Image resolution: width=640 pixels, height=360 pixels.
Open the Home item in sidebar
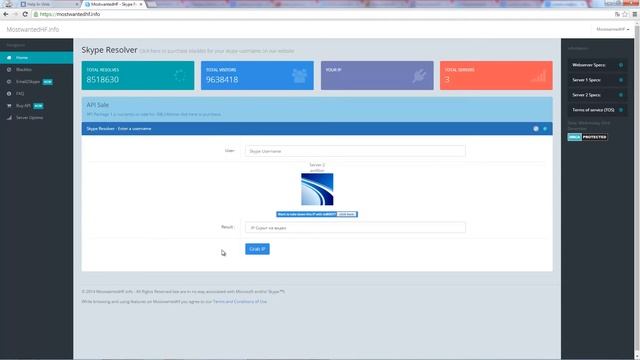click(36, 58)
